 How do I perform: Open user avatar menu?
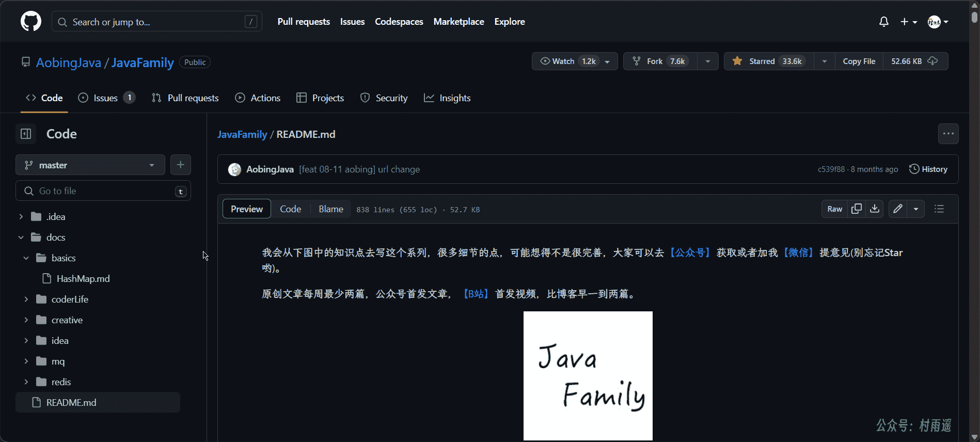point(938,22)
